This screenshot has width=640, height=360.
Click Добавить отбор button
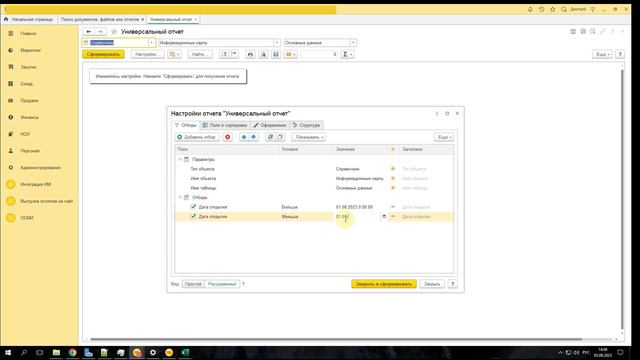197,137
